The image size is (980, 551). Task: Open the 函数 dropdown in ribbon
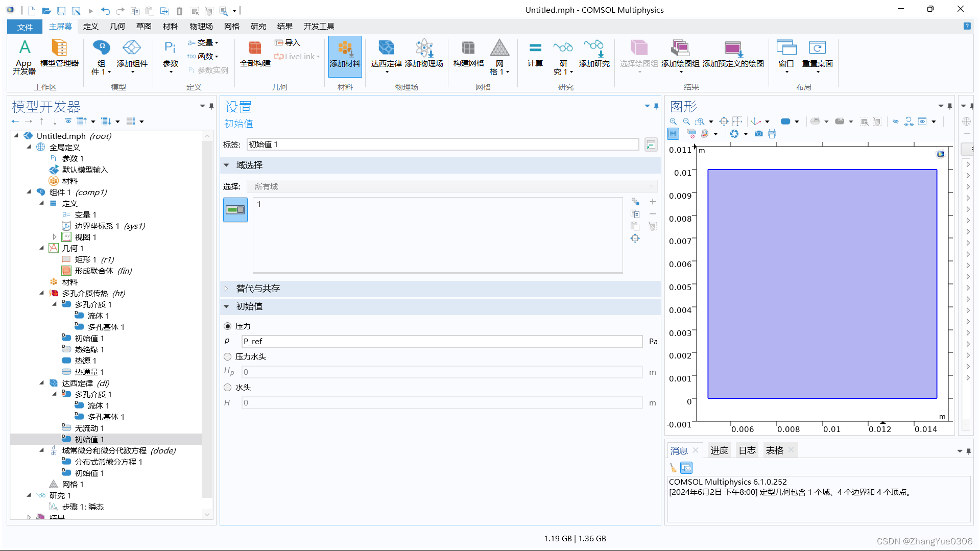point(203,57)
